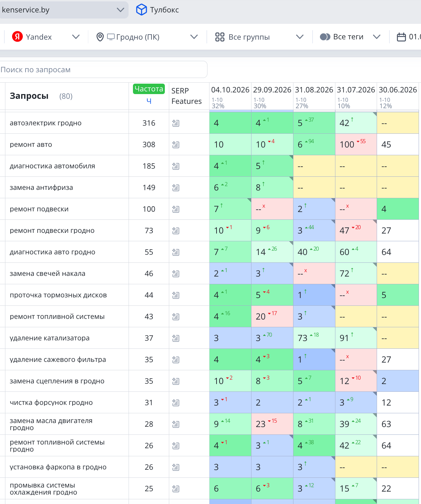
Task: Sort by the 31.07.2026 date column
Action: [356, 90]
